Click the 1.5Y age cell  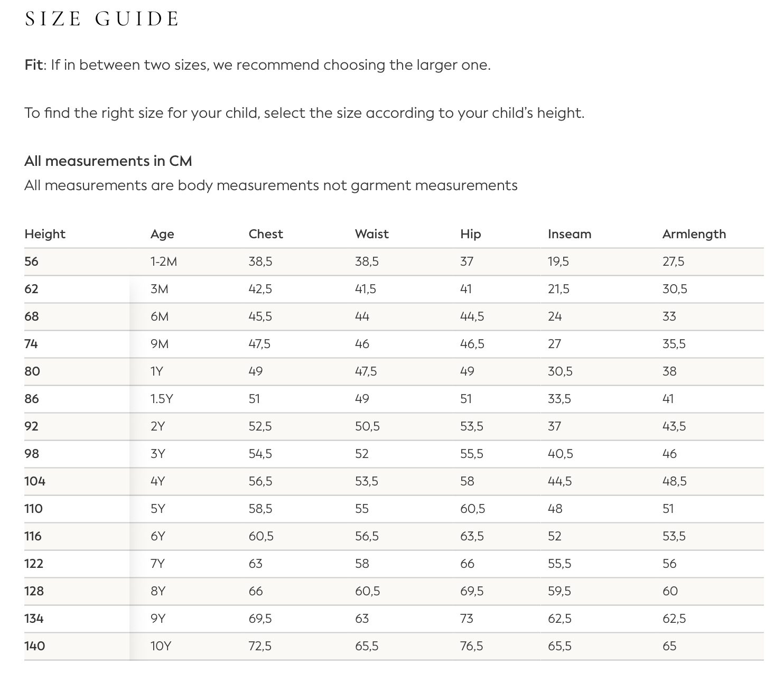[162, 399]
